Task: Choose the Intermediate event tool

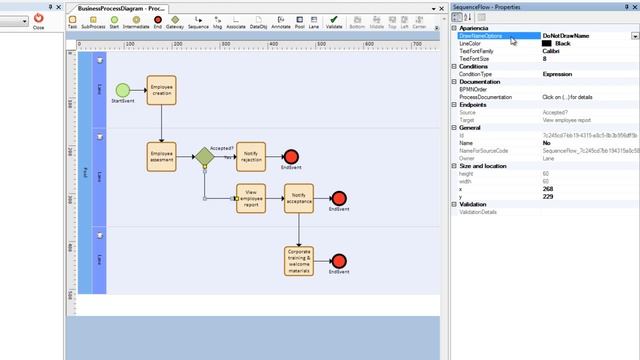Action: click(136, 22)
